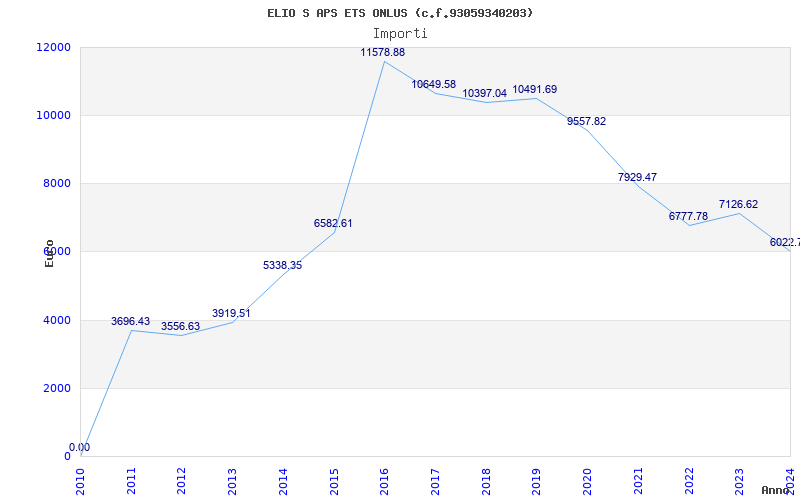Click the 7126.62 data label

(738, 204)
